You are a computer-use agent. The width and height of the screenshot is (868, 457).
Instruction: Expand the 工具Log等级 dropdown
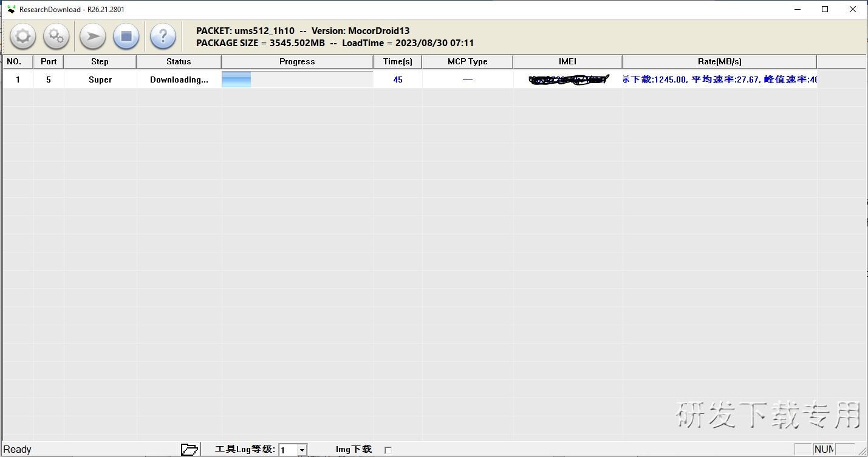(302, 450)
